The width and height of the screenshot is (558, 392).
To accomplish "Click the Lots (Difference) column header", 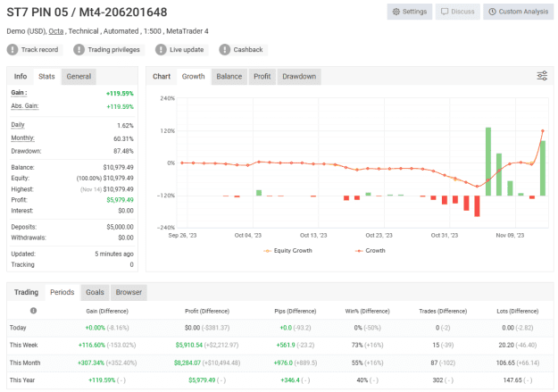I will pos(518,311).
